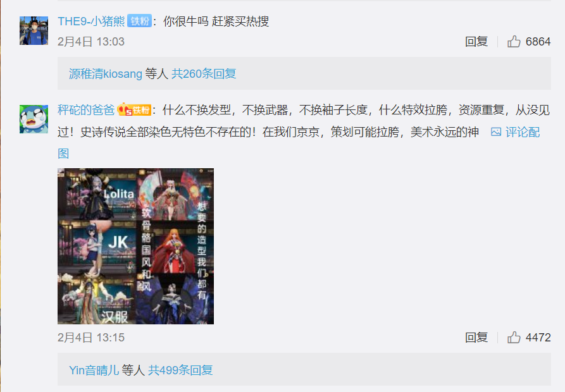Expand 共260条回复 replies
The image size is (565, 392).
pos(204,74)
